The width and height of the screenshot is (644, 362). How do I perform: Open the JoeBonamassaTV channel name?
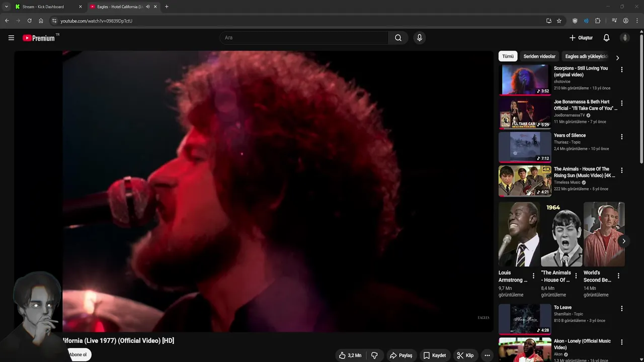pyautogui.click(x=569, y=115)
